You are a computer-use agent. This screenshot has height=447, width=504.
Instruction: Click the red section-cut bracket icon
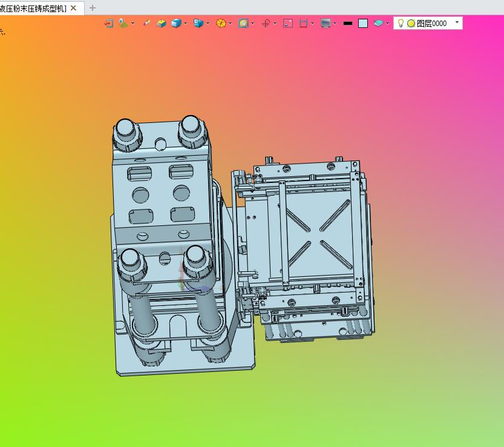pos(303,24)
